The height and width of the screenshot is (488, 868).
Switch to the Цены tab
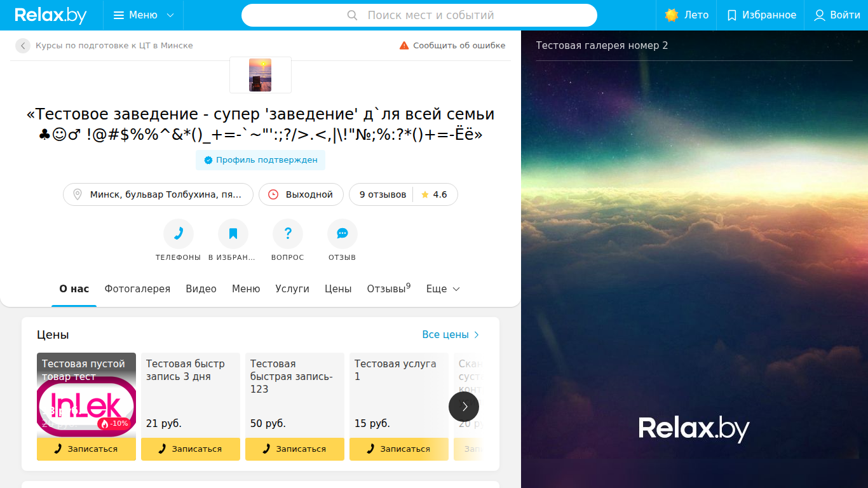[338, 289]
